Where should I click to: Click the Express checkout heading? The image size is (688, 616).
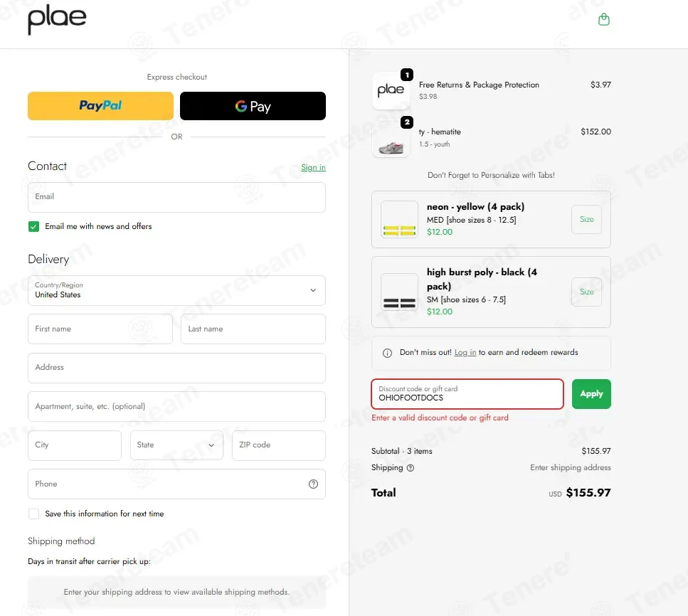tap(177, 77)
